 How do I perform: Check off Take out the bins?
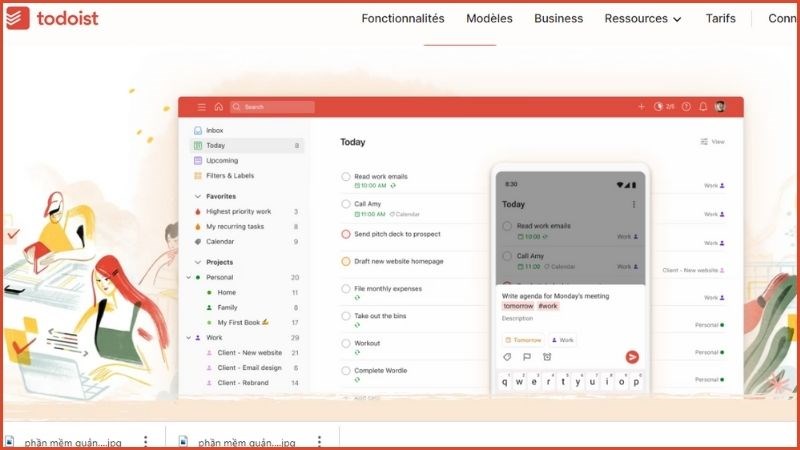(346, 316)
